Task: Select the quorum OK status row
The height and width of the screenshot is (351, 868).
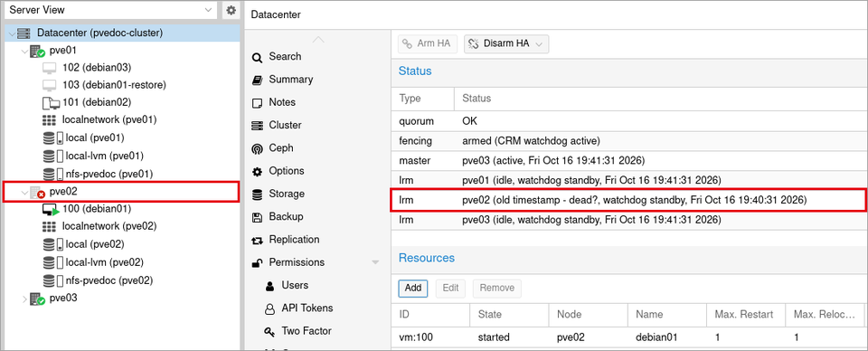Action: coord(629,120)
